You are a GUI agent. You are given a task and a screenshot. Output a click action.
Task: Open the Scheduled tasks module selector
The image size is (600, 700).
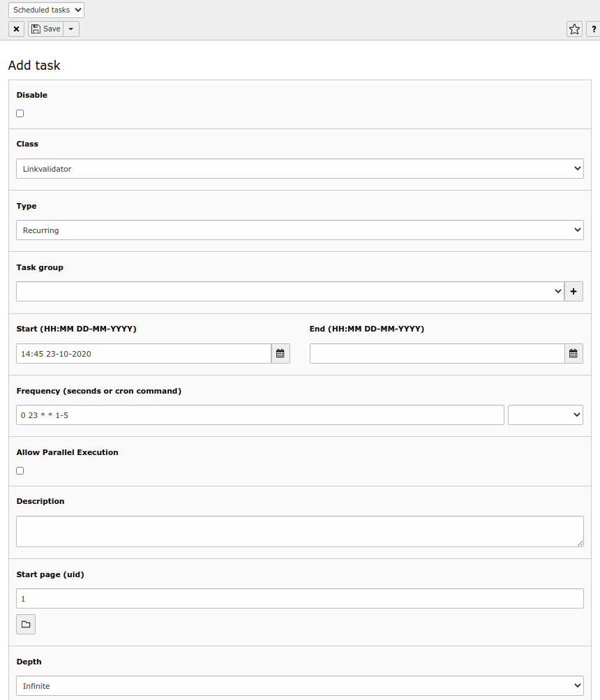(x=46, y=10)
